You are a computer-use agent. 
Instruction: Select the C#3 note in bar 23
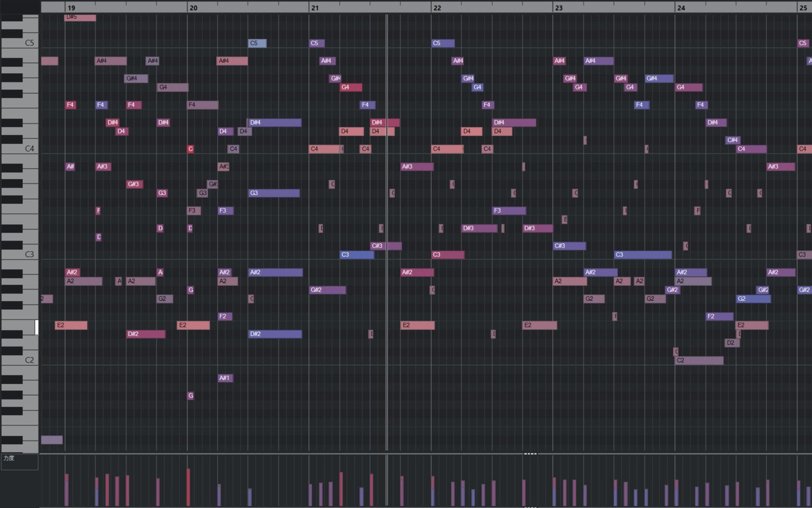[569, 246]
